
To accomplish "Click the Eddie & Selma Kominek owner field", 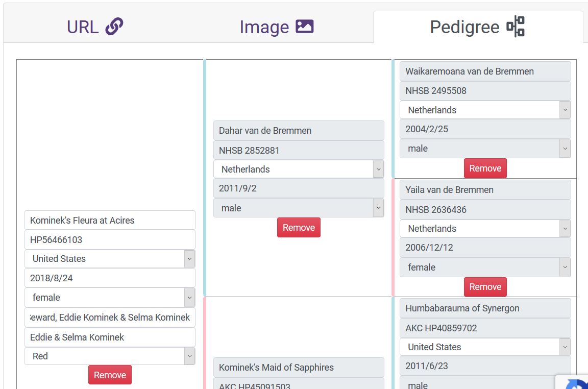I will click(110, 337).
